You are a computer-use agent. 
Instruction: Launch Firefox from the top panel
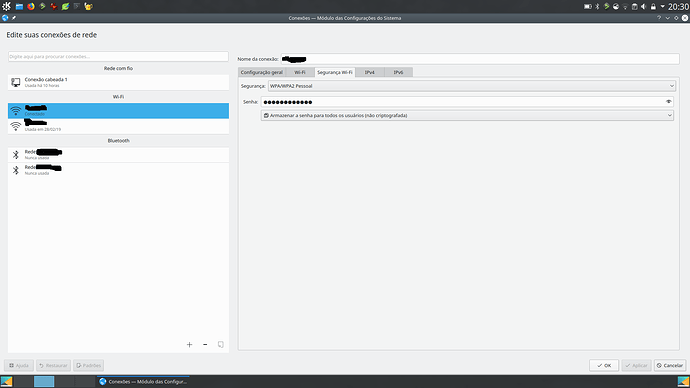pyautogui.click(x=31, y=6)
